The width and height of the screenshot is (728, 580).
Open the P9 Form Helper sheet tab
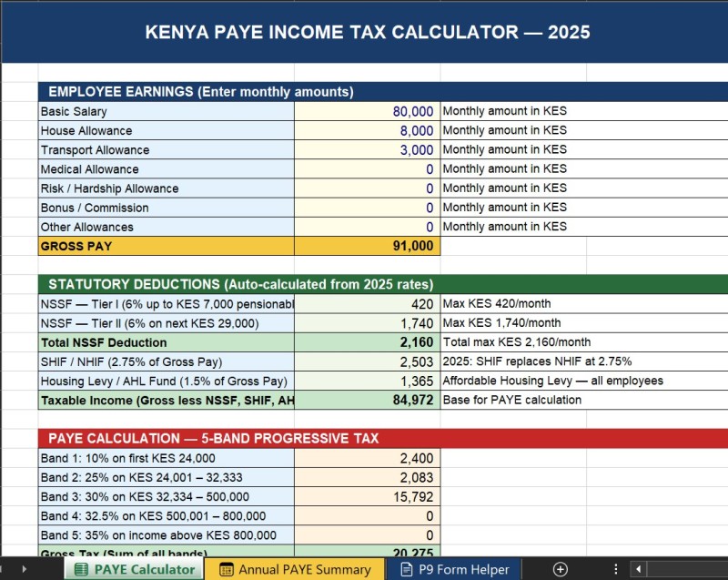(x=454, y=569)
